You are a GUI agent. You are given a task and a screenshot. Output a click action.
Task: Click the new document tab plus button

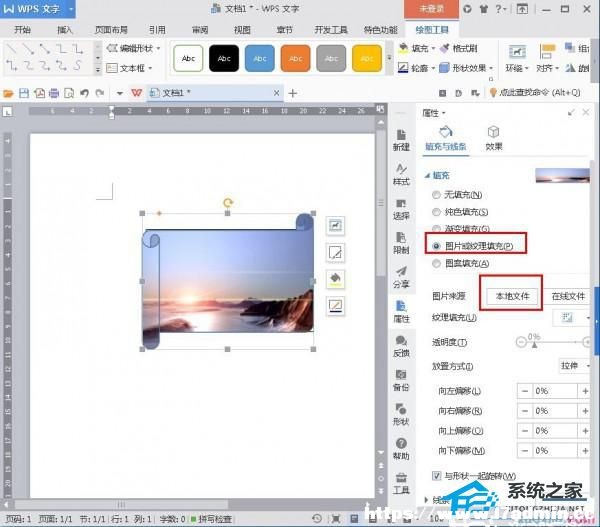pyautogui.click(x=293, y=93)
